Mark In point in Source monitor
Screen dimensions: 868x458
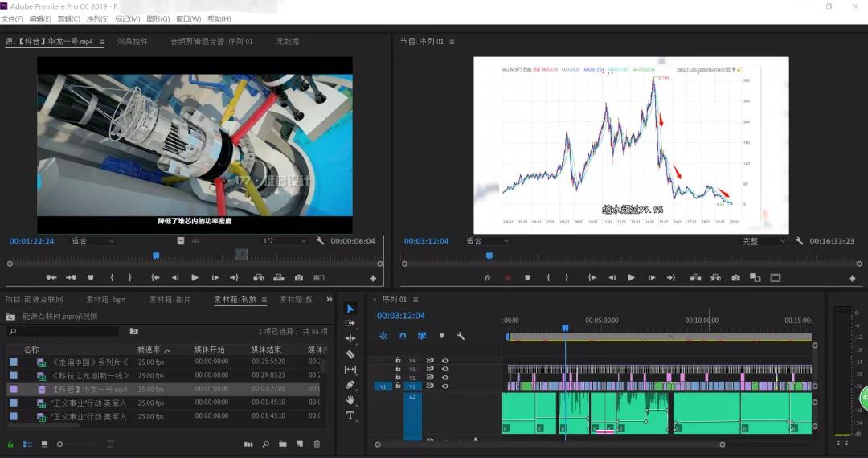tap(112, 278)
